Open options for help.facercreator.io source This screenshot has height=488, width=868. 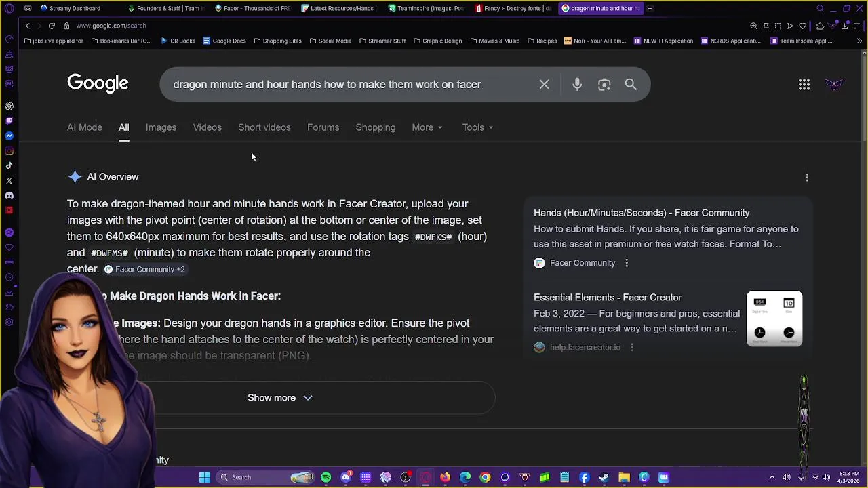pos(632,347)
